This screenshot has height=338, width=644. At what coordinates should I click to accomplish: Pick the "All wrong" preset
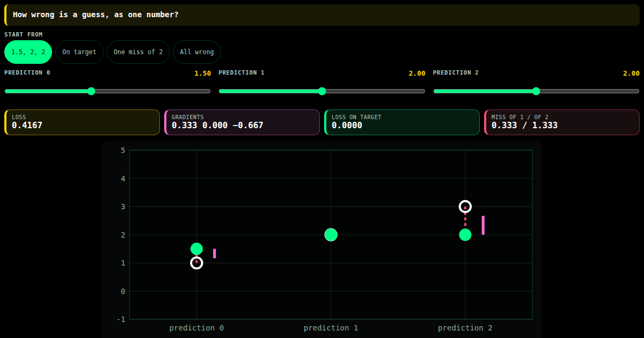pos(197,52)
